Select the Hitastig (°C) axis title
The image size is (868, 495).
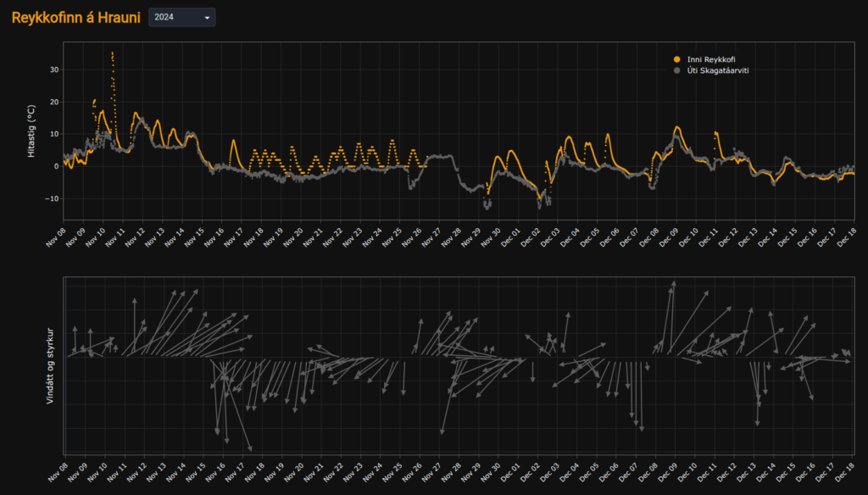(31, 131)
